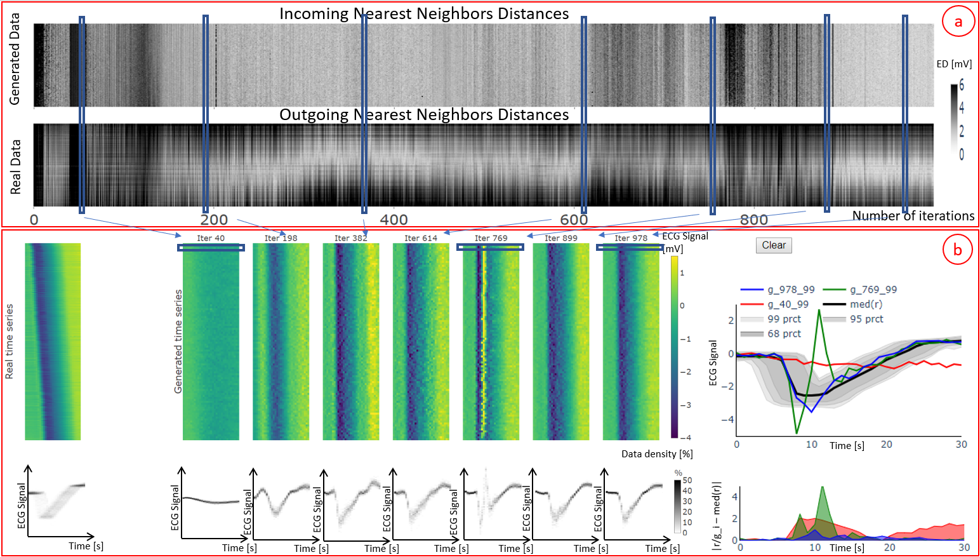This screenshot has height=557, width=980.
Task: Select the Iter 614 header label
Action: click(x=420, y=238)
